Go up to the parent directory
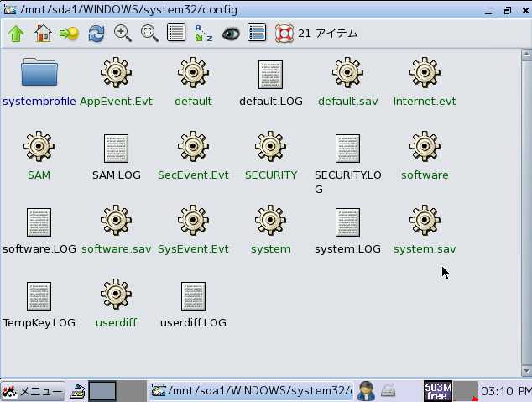This screenshot has width=532, height=402. [x=16, y=34]
